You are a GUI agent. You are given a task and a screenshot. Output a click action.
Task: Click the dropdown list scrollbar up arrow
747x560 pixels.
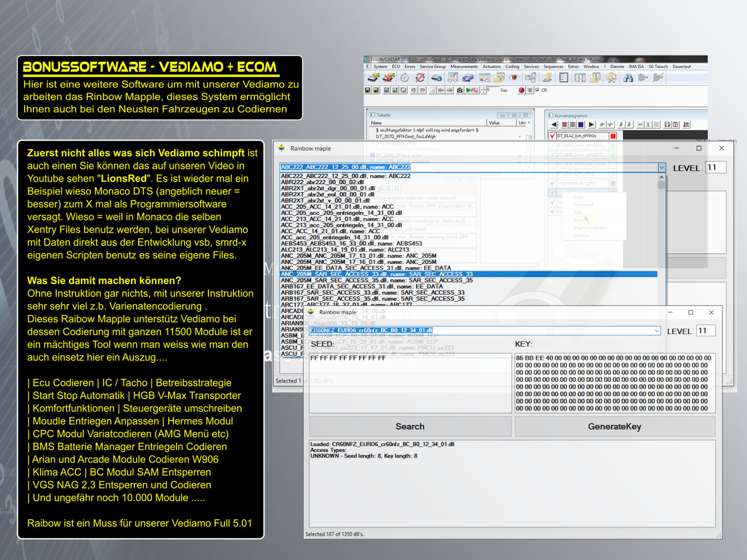pos(662,177)
